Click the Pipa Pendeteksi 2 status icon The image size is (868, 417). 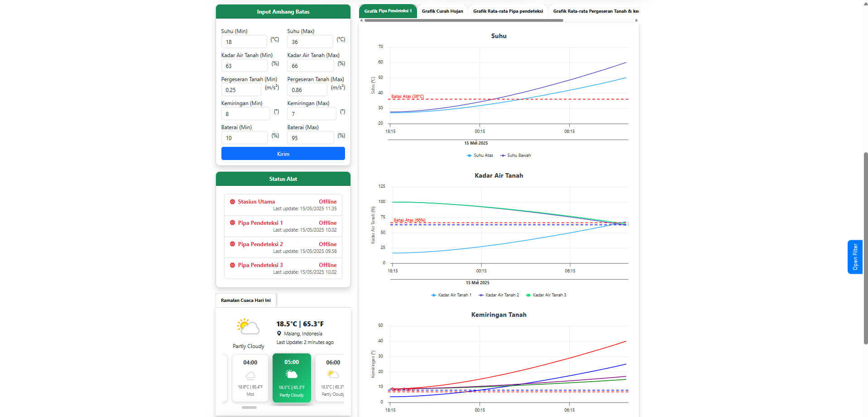pos(232,244)
